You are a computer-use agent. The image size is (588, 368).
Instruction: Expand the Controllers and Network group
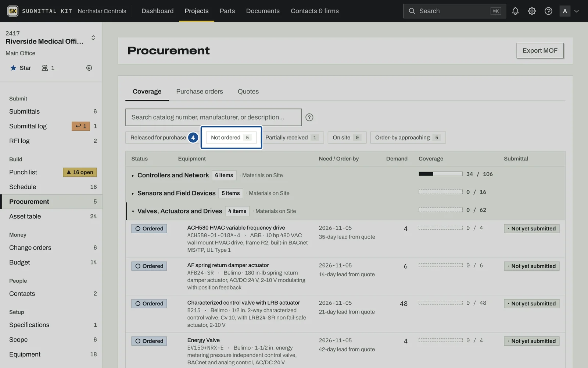pos(133,176)
